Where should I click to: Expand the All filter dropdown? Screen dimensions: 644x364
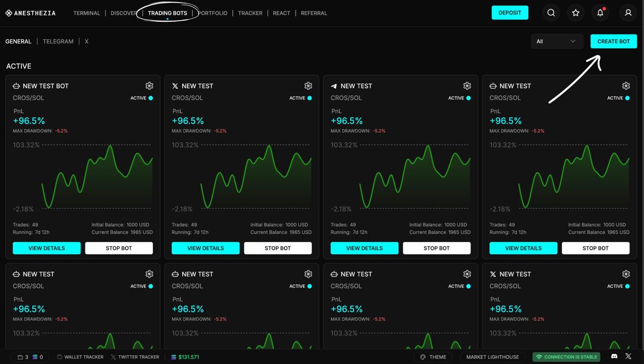tap(557, 41)
